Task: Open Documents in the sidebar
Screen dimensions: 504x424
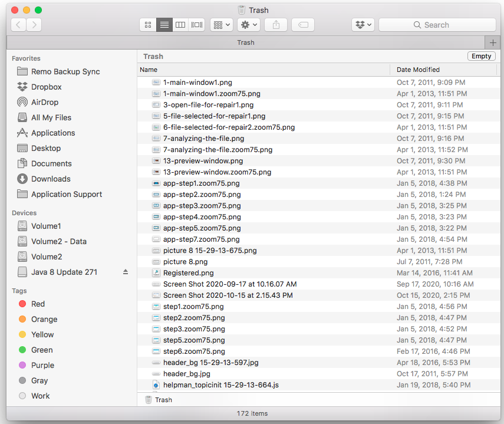Action: click(51, 163)
